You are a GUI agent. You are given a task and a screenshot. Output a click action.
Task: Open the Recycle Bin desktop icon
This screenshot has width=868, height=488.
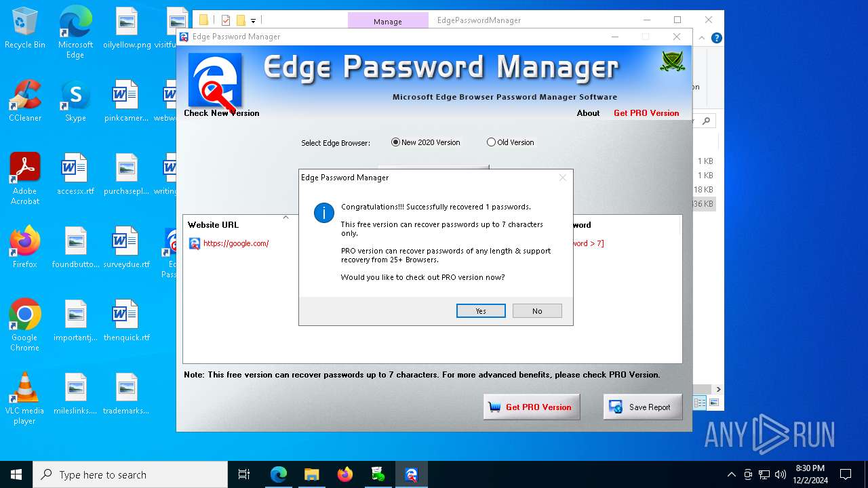[x=25, y=28]
